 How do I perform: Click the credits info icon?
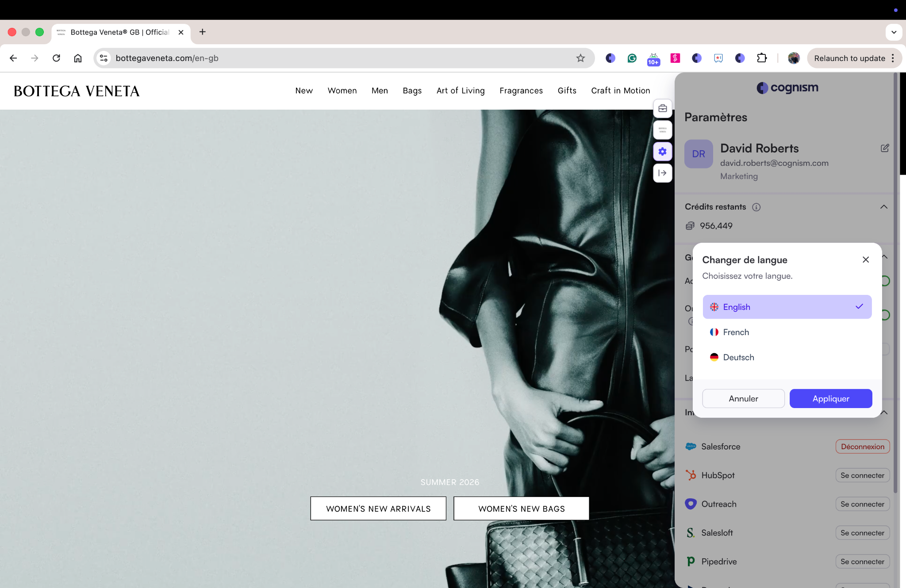point(756,207)
